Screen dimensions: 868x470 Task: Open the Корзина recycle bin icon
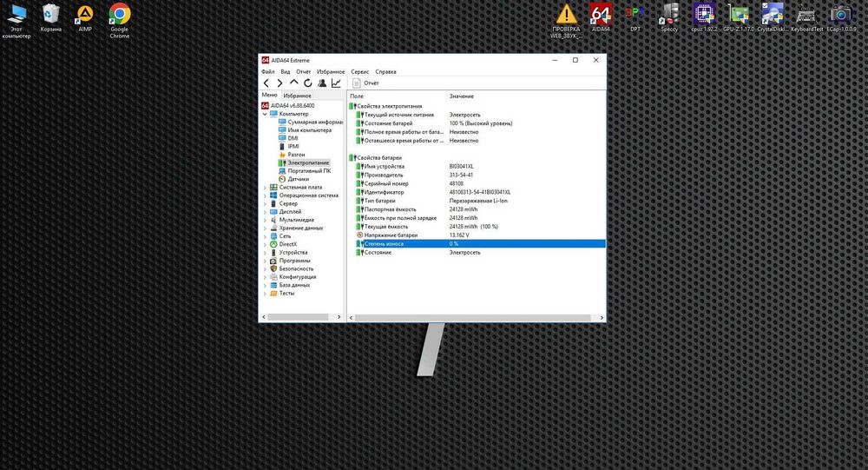click(x=51, y=17)
